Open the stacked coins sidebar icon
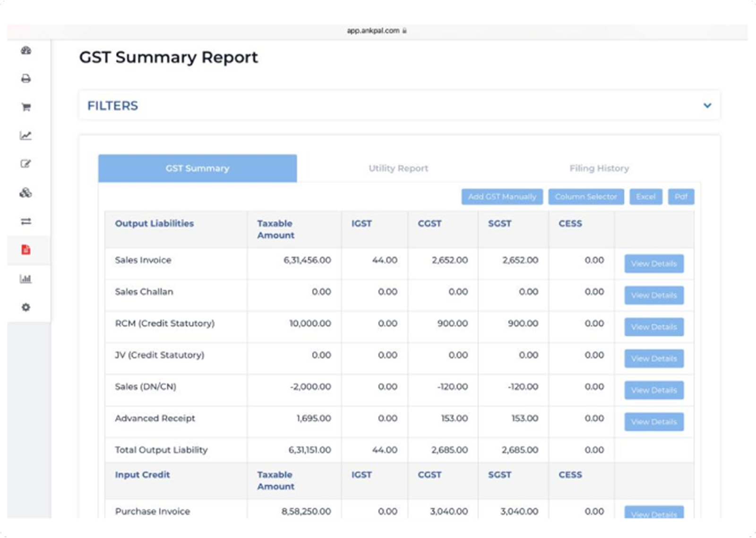The image size is (756, 538). click(26, 193)
